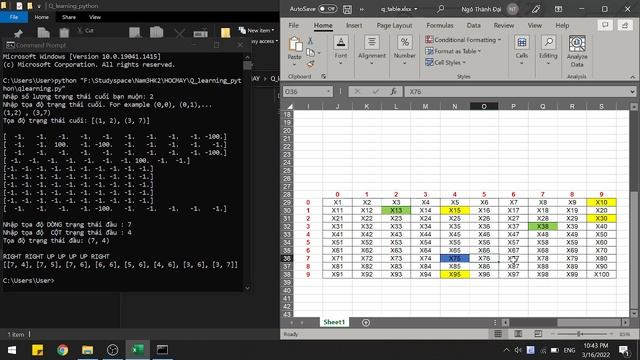Open Clipboard pane dialog launcher

pyautogui.click(x=323, y=76)
